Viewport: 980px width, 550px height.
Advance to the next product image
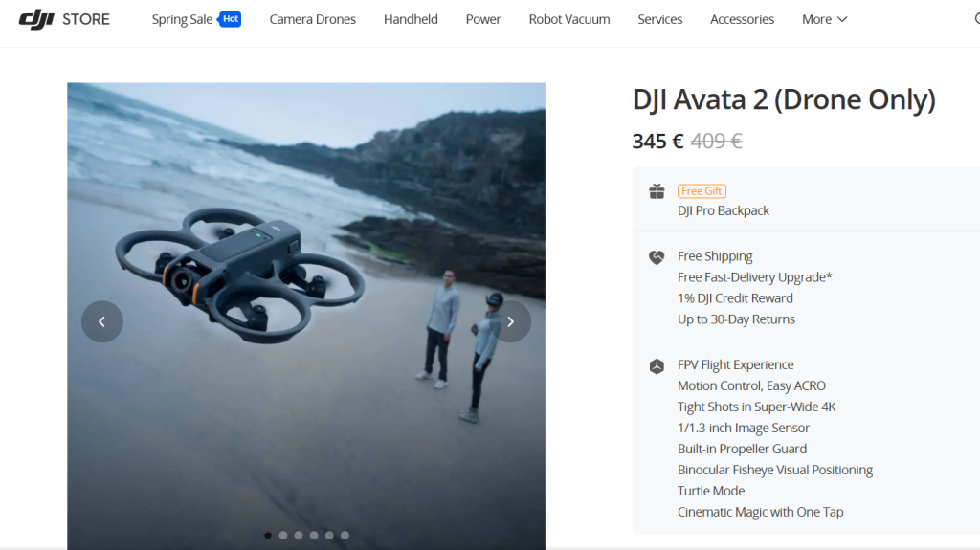pos(510,321)
